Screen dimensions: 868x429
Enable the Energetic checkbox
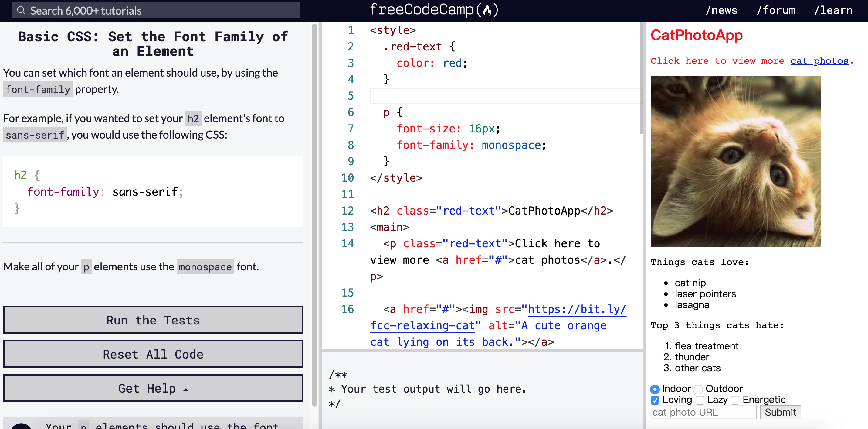[x=735, y=400]
